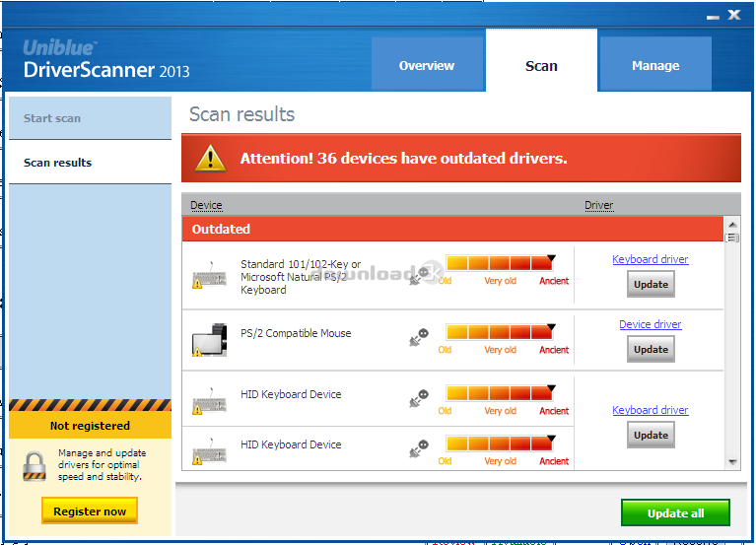Click the Register now button

[x=90, y=511]
